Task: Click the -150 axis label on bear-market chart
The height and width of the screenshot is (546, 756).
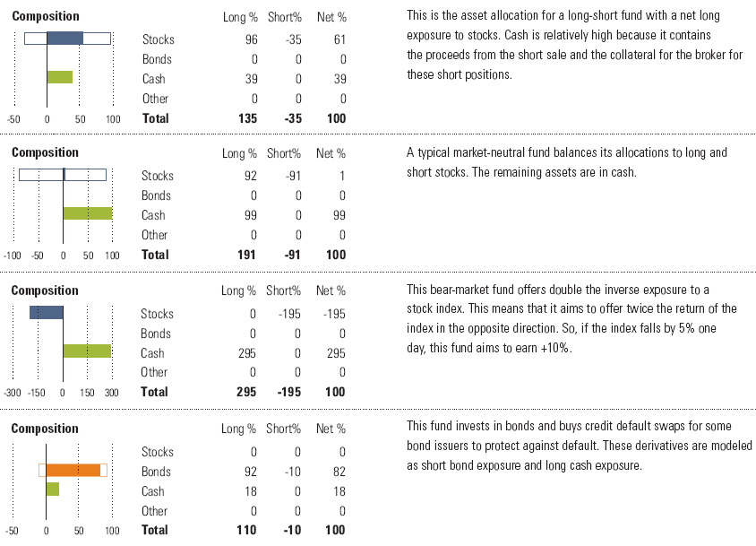Action: (x=38, y=393)
